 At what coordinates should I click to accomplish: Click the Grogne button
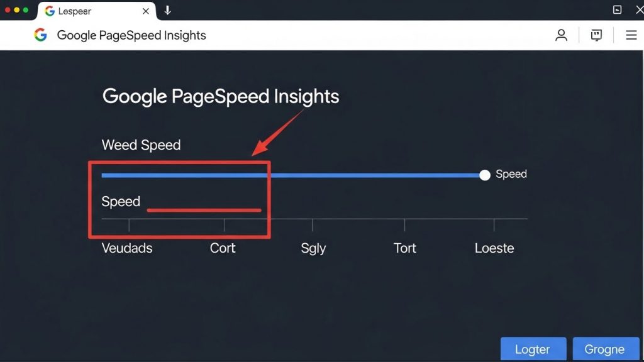(x=606, y=349)
